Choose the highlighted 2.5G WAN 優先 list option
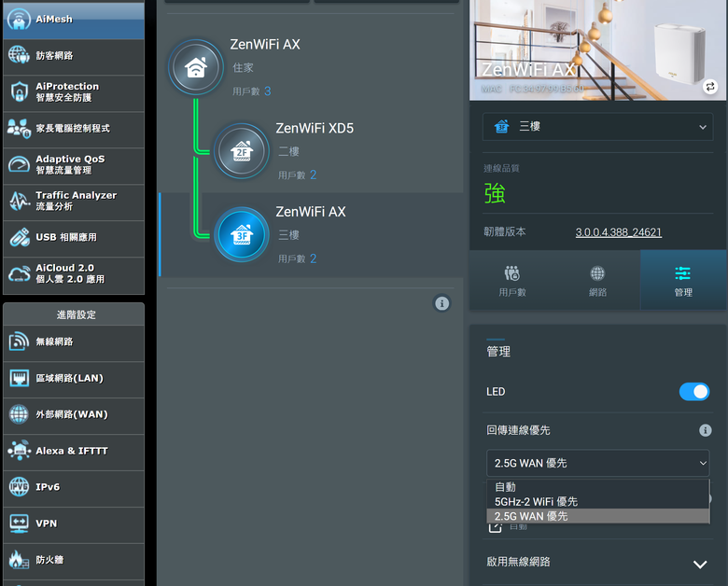This screenshot has width=728, height=586. pyautogui.click(x=597, y=516)
